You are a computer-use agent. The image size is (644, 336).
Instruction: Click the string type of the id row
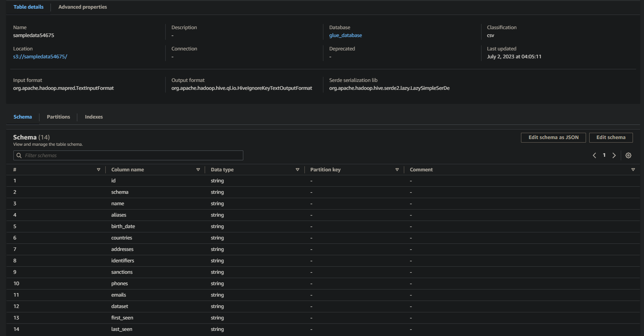[x=217, y=181]
